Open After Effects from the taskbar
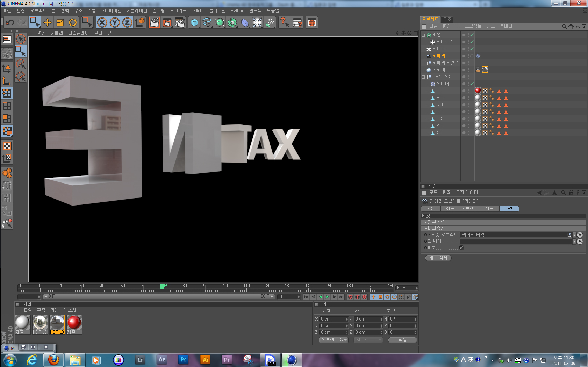 (162, 360)
